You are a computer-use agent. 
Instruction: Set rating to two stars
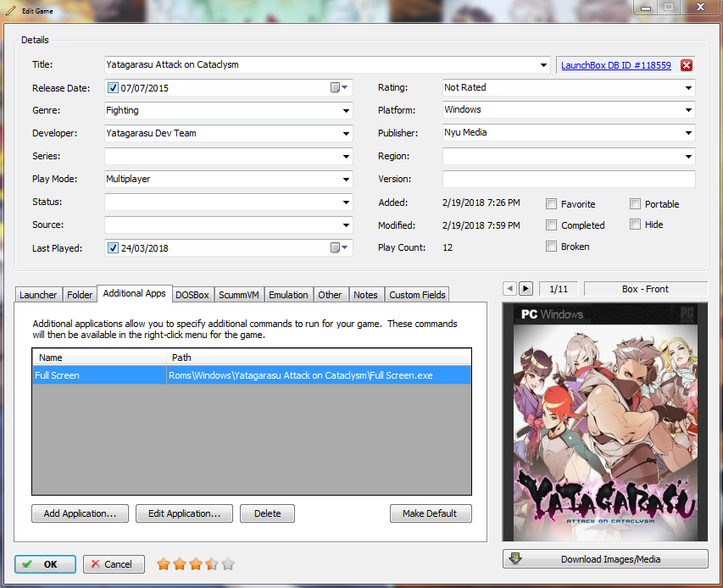click(x=180, y=564)
